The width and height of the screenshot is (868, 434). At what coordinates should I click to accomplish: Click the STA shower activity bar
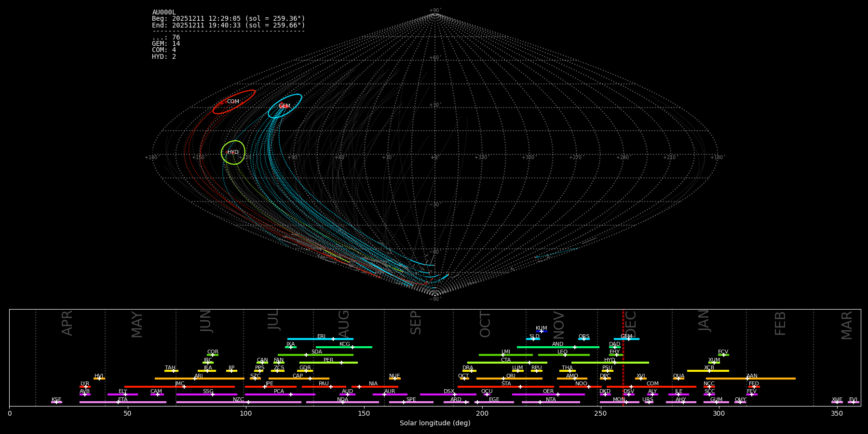pos(506,387)
